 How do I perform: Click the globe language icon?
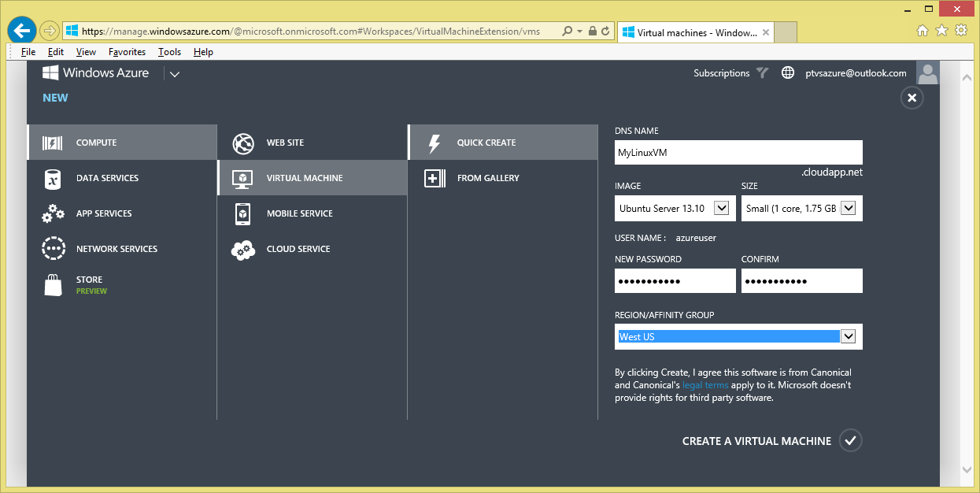pos(788,72)
